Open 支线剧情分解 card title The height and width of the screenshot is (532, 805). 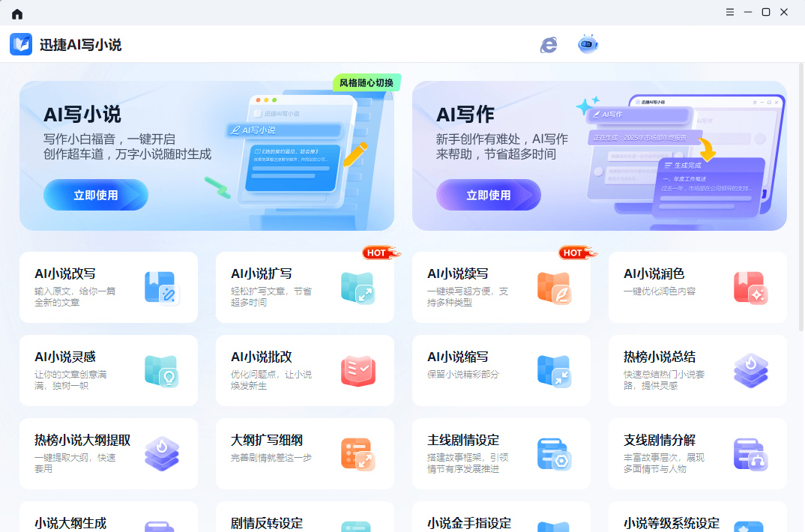659,440
